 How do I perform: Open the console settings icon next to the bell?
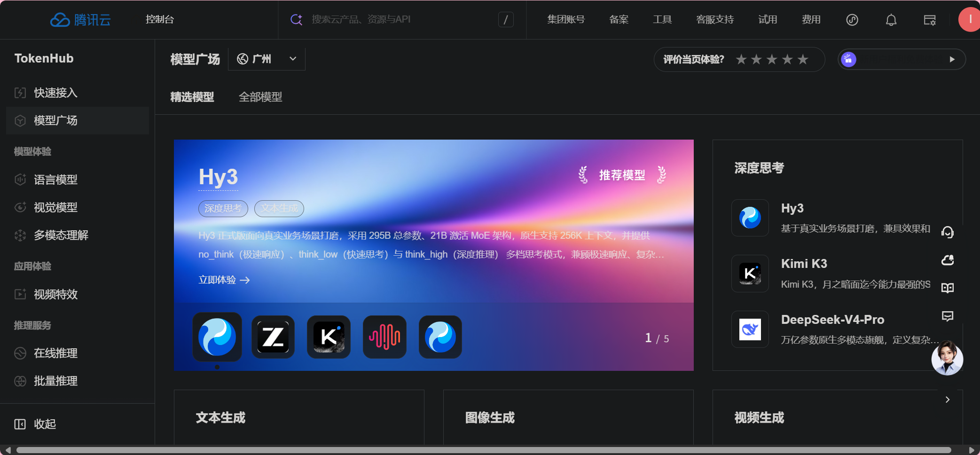tap(930, 20)
